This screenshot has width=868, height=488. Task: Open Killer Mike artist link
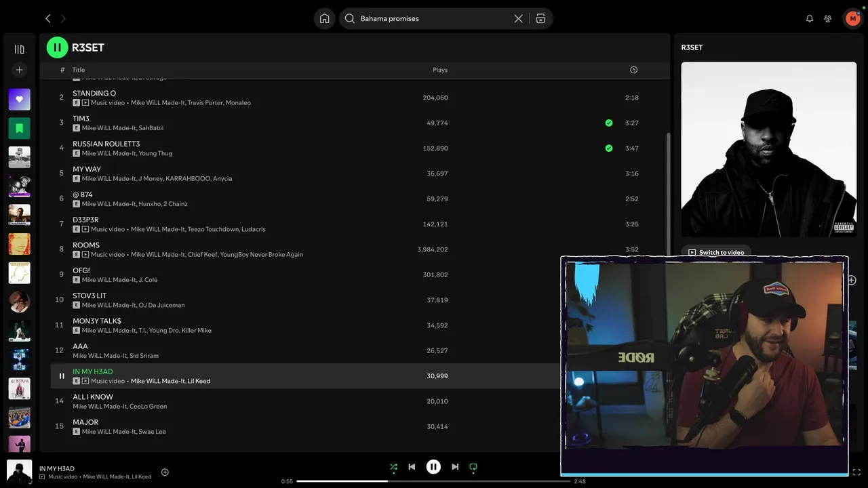click(197, 331)
